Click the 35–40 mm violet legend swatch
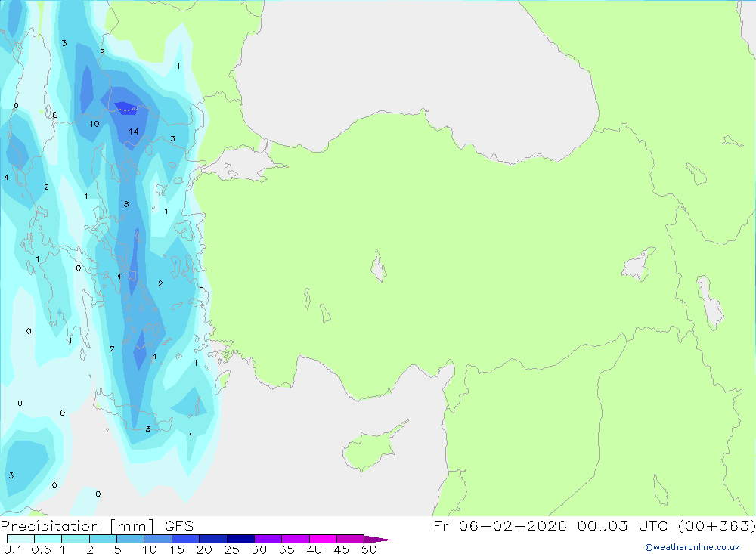This screenshot has height=554, width=756. (x=296, y=539)
